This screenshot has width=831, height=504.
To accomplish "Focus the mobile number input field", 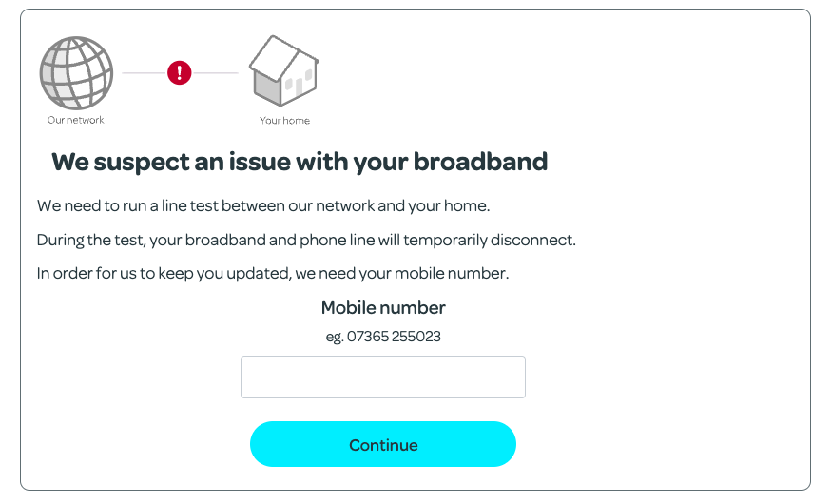I will 383,378.
